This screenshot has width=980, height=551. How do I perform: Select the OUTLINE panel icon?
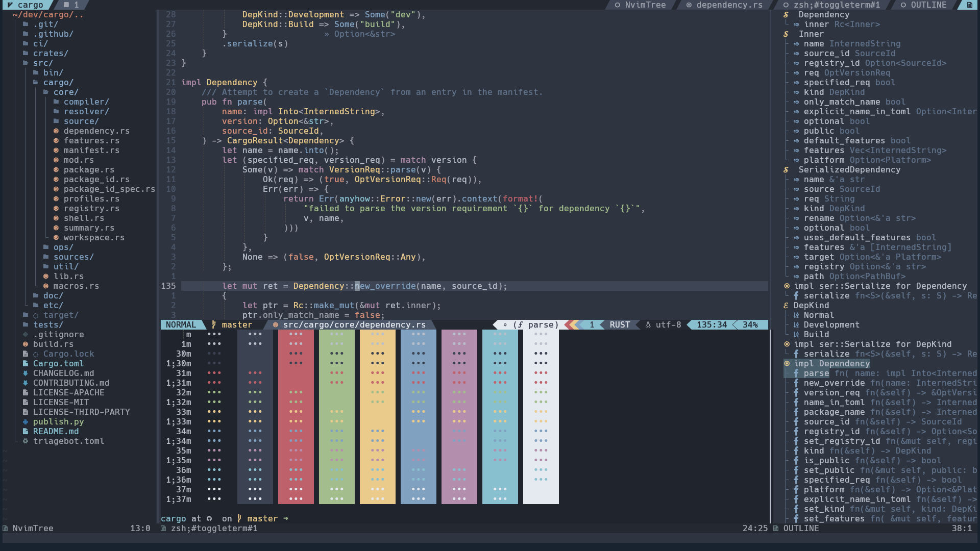[x=970, y=6]
